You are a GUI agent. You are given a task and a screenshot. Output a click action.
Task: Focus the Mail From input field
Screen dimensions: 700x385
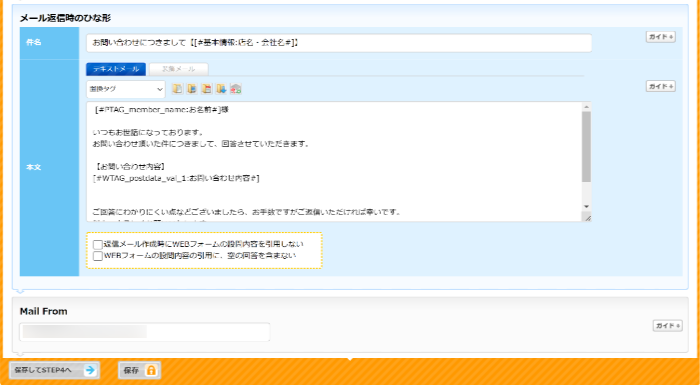click(145, 332)
